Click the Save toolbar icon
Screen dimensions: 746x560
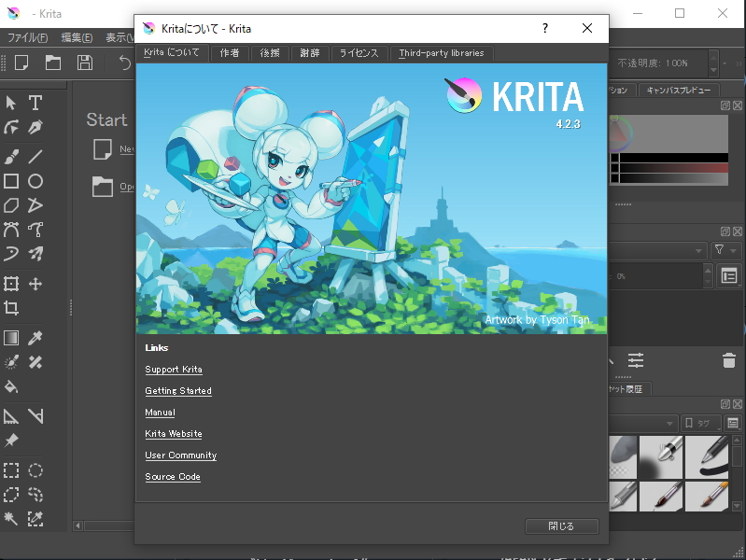[x=85, y=63]
